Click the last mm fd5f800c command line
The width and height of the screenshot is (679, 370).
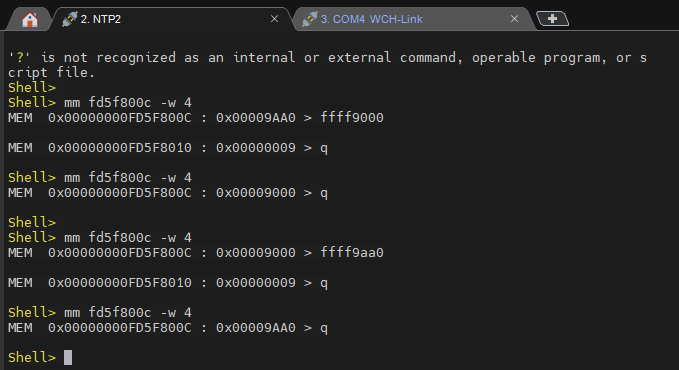point(100,312)
